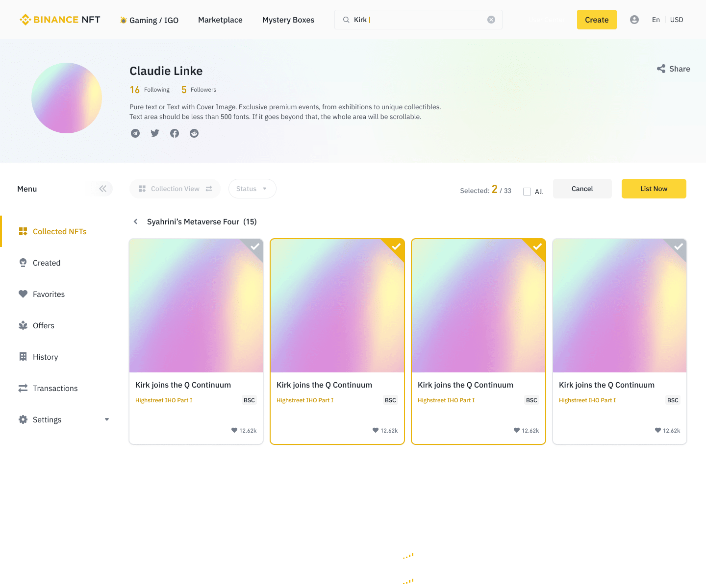Click the Collection View button label

click(175, 189)
